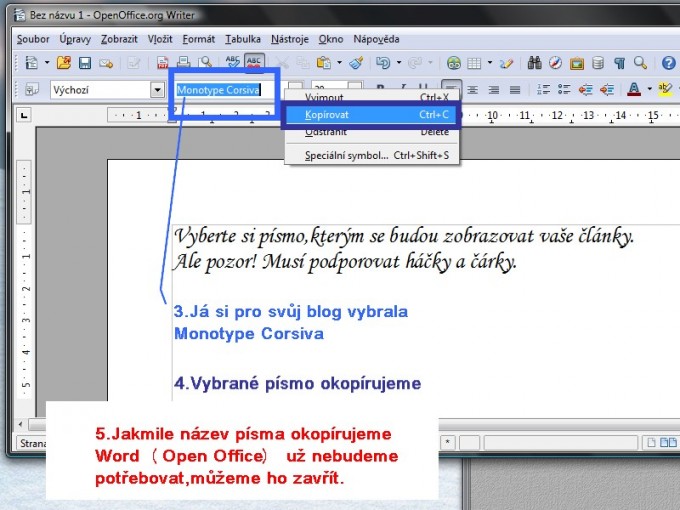Open the New document dropdown arrow

[x=46, y=63]
